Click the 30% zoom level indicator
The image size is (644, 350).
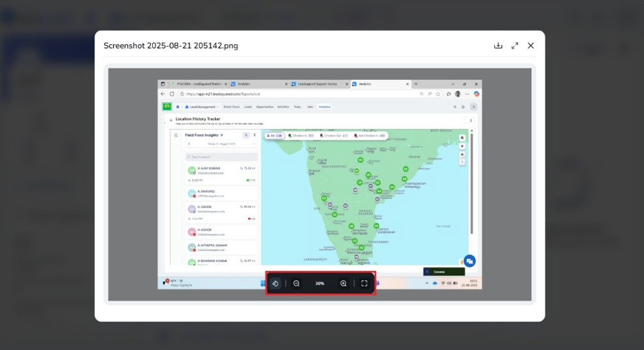320,283
